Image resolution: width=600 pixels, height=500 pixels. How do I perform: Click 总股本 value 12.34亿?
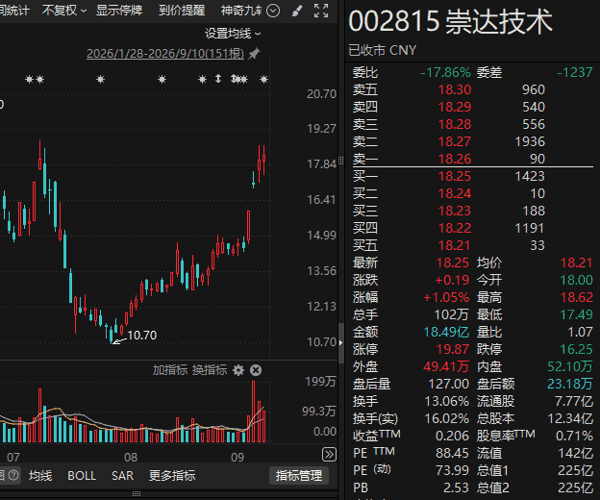pos(570,418)
